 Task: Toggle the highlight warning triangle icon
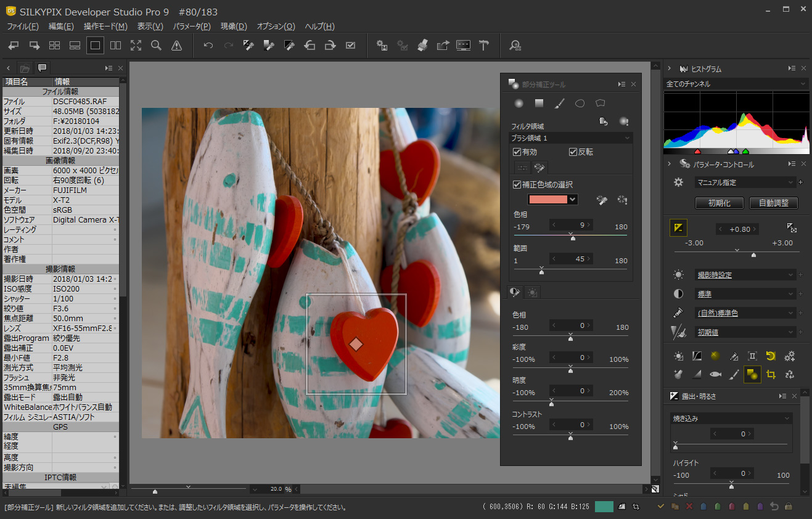(176, 45)
